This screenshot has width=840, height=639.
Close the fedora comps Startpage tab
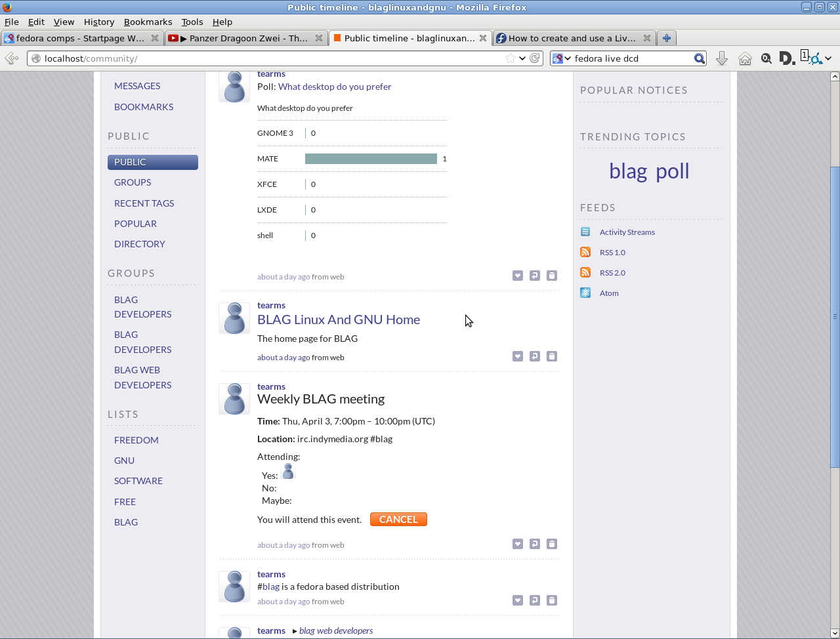click(x=155, y=38)
